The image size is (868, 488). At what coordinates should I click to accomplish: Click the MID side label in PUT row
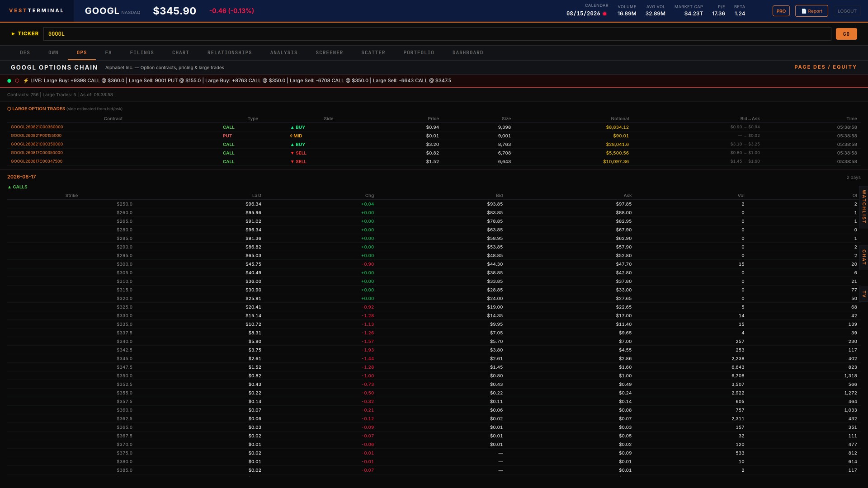coord(296,136)
